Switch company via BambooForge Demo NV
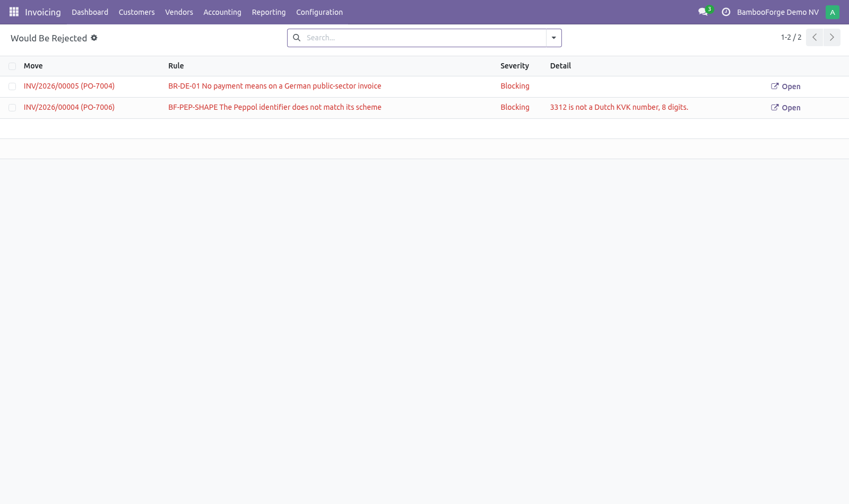849x504 pixels. [x=778, y=12]
